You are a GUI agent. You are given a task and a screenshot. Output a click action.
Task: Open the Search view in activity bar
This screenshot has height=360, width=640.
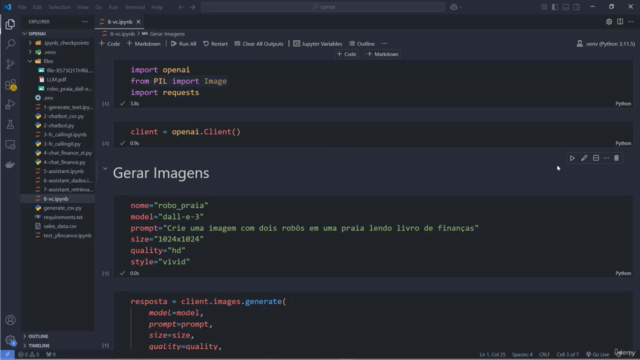click(10, 44)
